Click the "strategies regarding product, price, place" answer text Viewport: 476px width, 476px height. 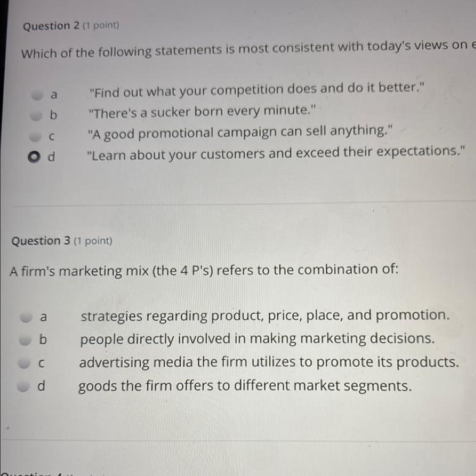[265, 315]
